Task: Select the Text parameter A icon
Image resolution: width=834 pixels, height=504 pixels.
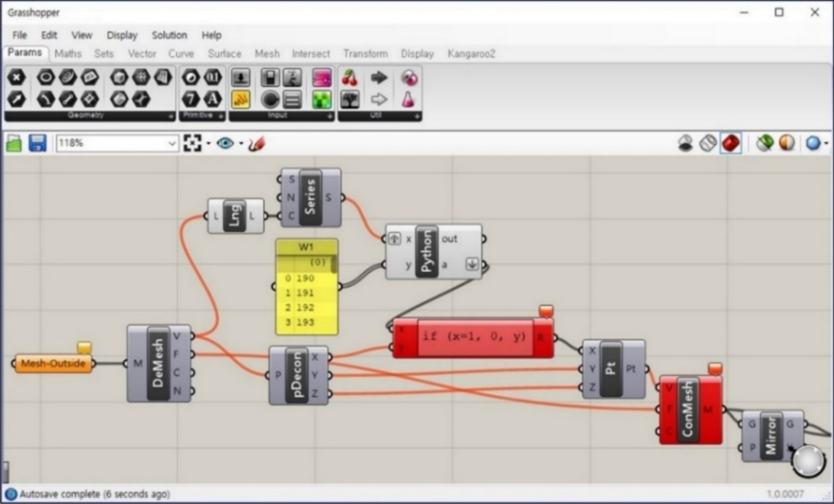Action: pyautogui.click(x=213, y=99)
